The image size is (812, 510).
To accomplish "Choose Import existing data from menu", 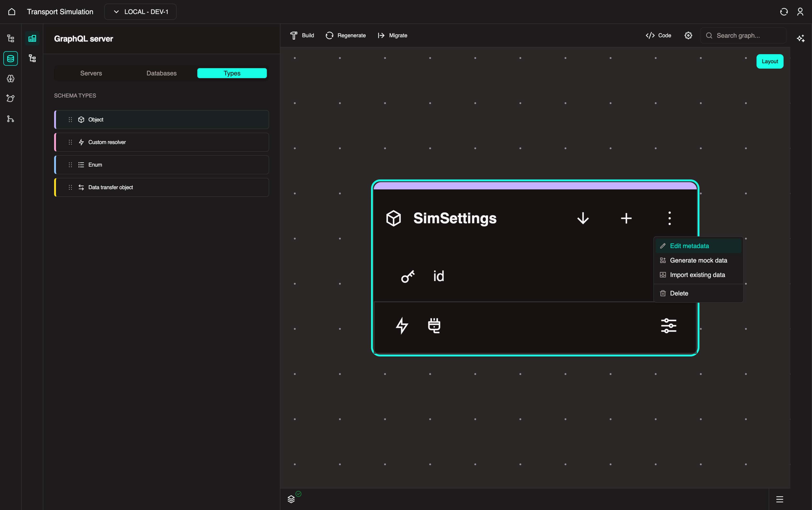I will click(x=698, y=275).
